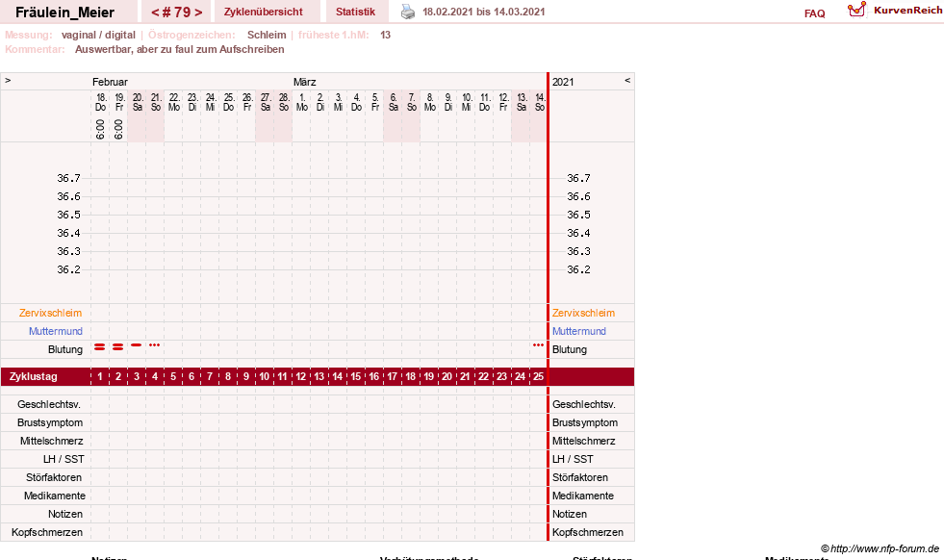Click the Februar month label
The image size is (944, 560).
coord(110,82)
